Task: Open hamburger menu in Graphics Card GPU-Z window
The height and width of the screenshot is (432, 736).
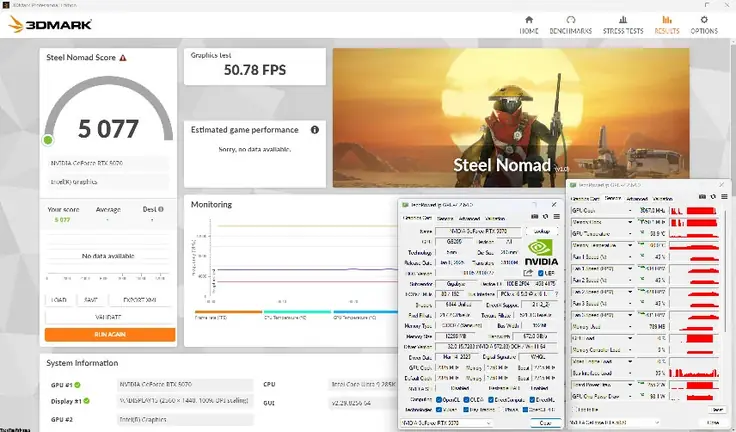Action: point(557,216)
